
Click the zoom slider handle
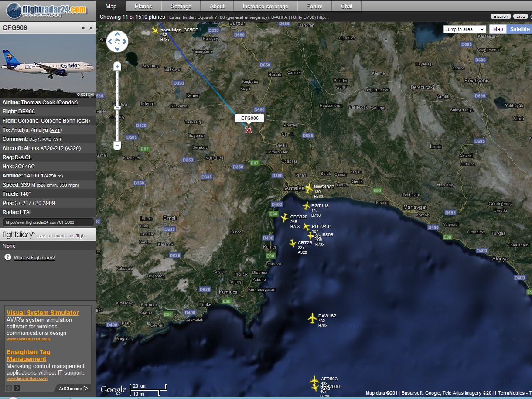click(117, 107)
